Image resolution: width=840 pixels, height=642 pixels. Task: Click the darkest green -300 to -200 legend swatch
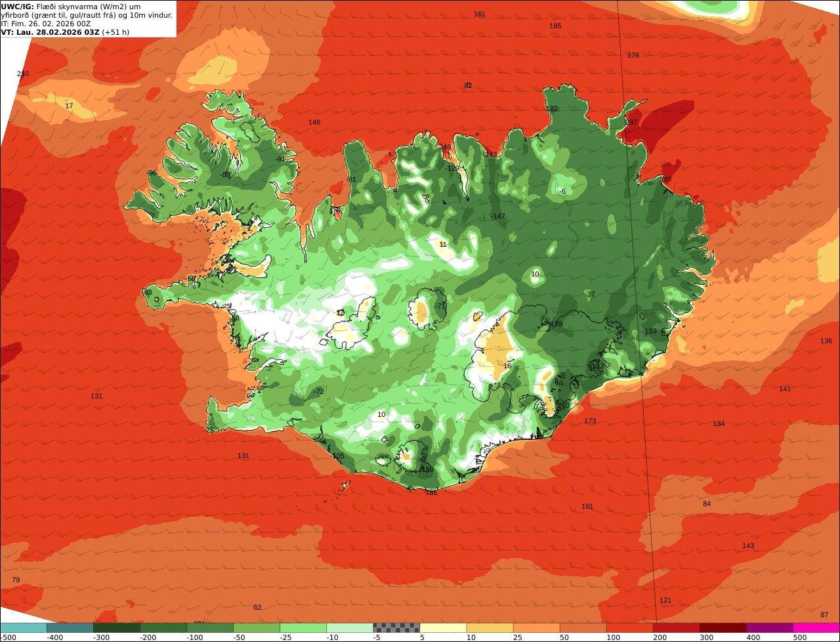click(116, 628)
